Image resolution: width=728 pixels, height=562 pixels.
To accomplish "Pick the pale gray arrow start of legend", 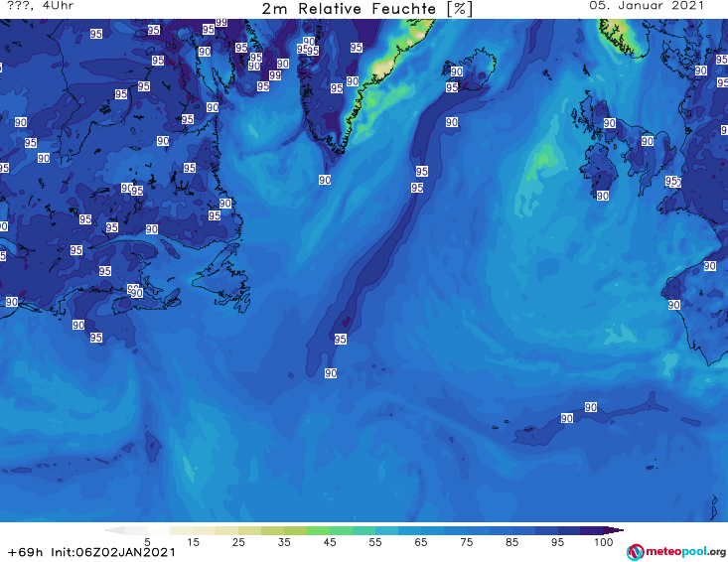I will pyautogui.click(x=115, y=530).
